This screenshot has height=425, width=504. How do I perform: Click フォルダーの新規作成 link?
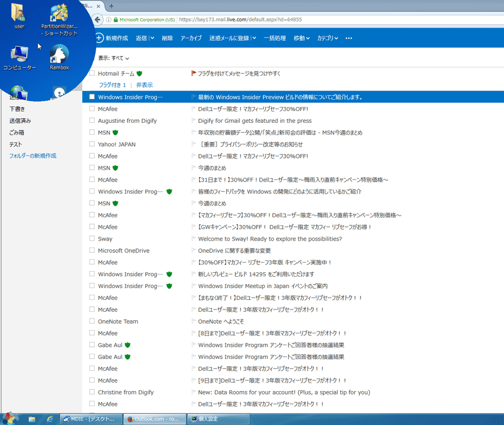pos(33,156)
